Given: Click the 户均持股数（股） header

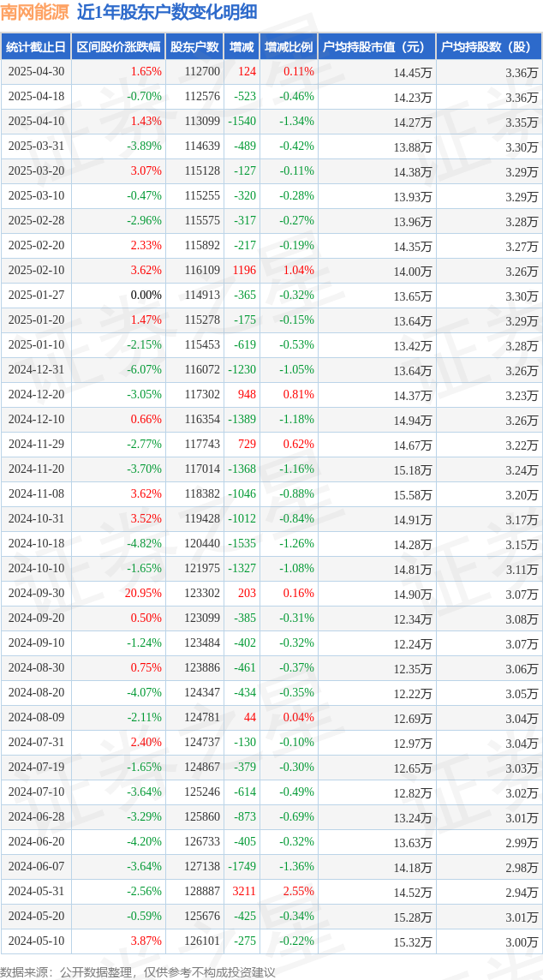Looking at the screenshot, I should click(x=489, y=47).
